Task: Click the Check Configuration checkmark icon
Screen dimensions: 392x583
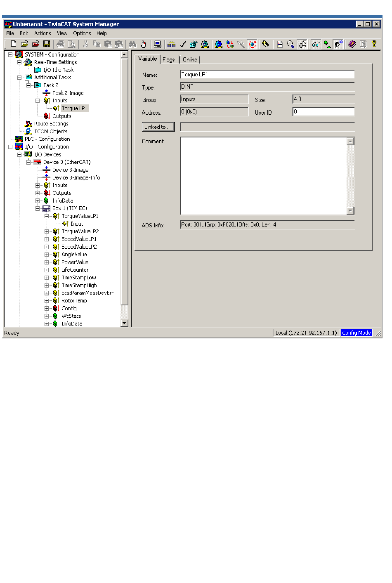Action: tap(182, 44)
